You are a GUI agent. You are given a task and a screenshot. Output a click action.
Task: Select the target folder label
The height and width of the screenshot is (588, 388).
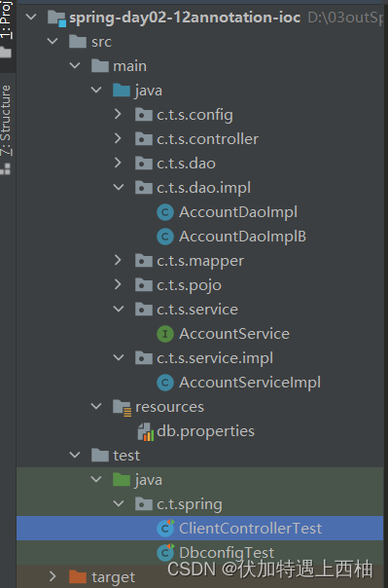(x=113, y=577)
